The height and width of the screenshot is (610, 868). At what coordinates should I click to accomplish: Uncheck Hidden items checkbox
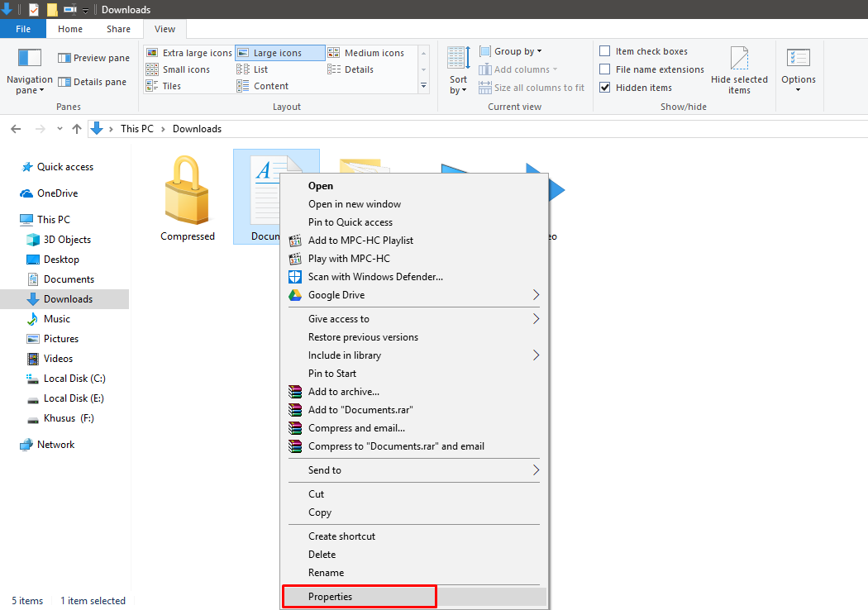605,88
